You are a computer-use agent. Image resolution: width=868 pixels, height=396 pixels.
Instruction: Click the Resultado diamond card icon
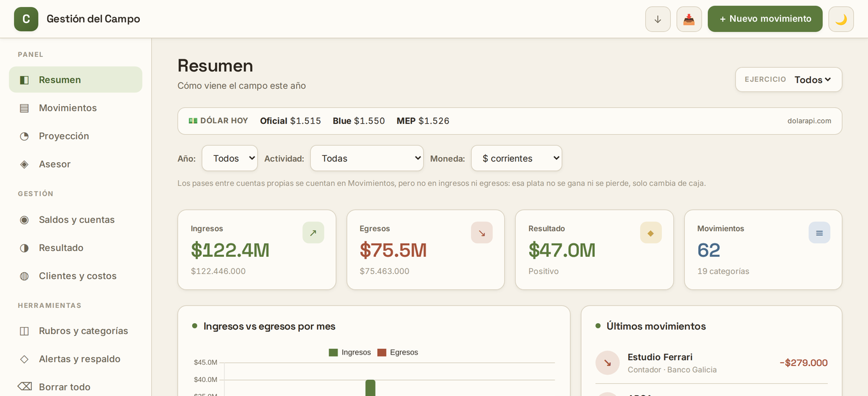651,232
